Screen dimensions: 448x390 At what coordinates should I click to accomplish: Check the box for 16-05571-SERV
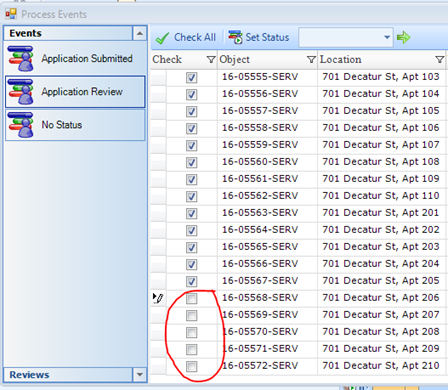pos(192,349)
